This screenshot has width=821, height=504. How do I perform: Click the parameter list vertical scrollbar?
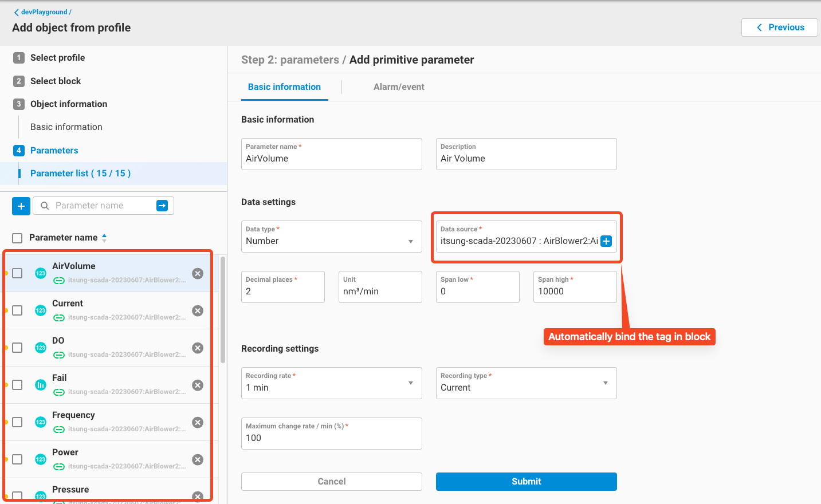click(223, 309)
